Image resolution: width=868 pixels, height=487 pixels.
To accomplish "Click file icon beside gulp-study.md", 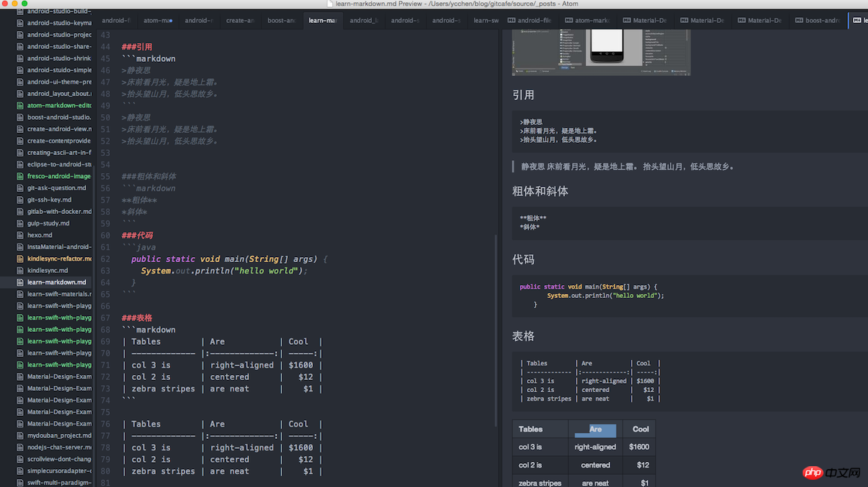I will pyautogui.click(x=20, y=223).
